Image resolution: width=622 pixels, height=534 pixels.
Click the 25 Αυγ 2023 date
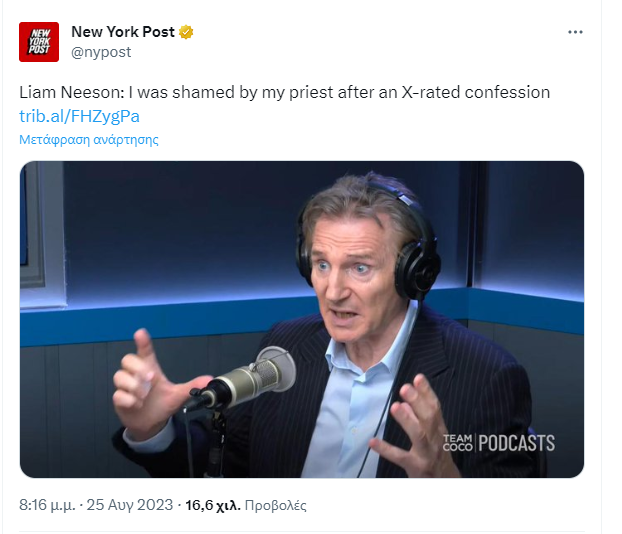(x=130, y=505)
